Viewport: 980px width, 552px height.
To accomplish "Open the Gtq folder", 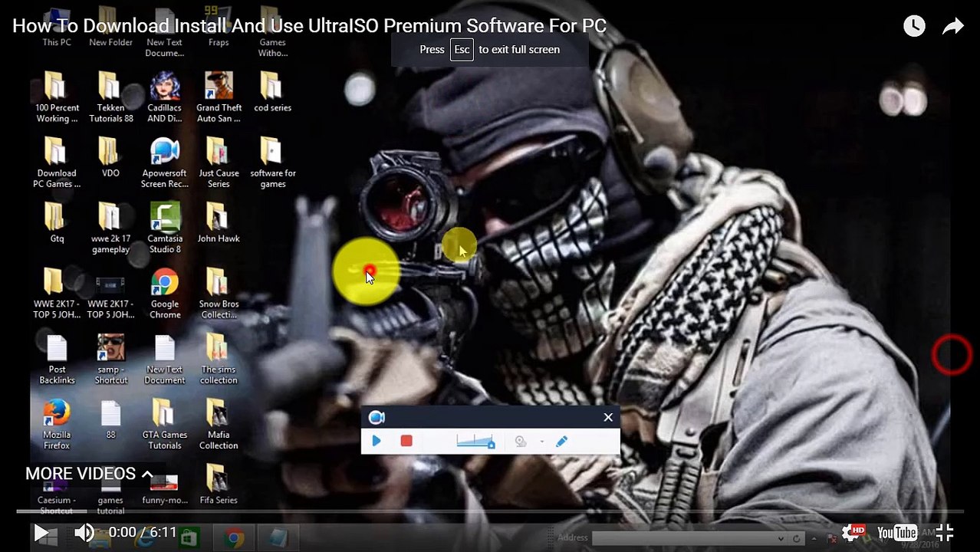I will [57, 222].
